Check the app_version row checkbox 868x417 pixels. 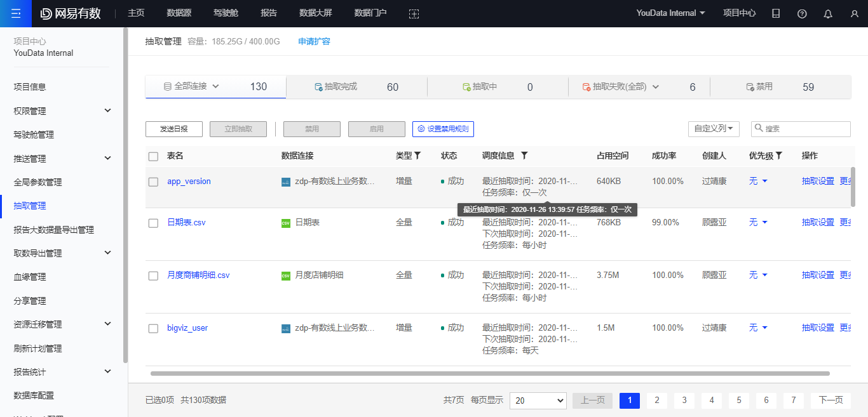click(153, 182)
